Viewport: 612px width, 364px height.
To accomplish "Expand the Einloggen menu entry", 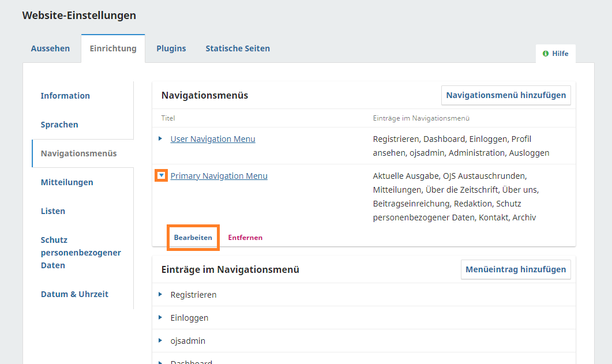I will pyautogui.click(x=160, y=317).
